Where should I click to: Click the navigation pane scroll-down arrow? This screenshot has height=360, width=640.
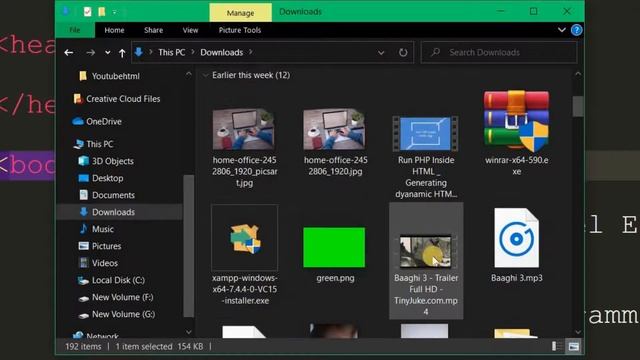coord(188,332)
